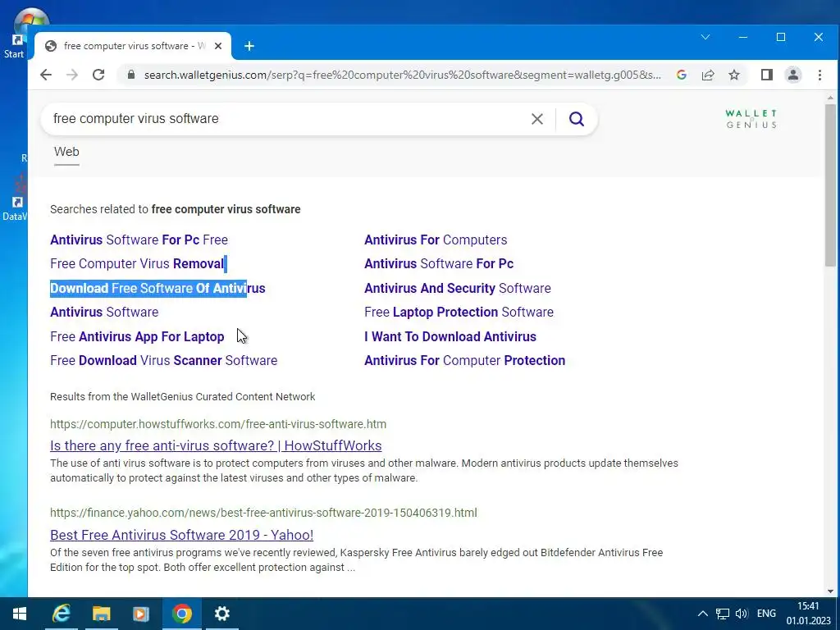
Task: Select the free computer virus software tab
Action: pyautogui.click(x=133, y=46)
